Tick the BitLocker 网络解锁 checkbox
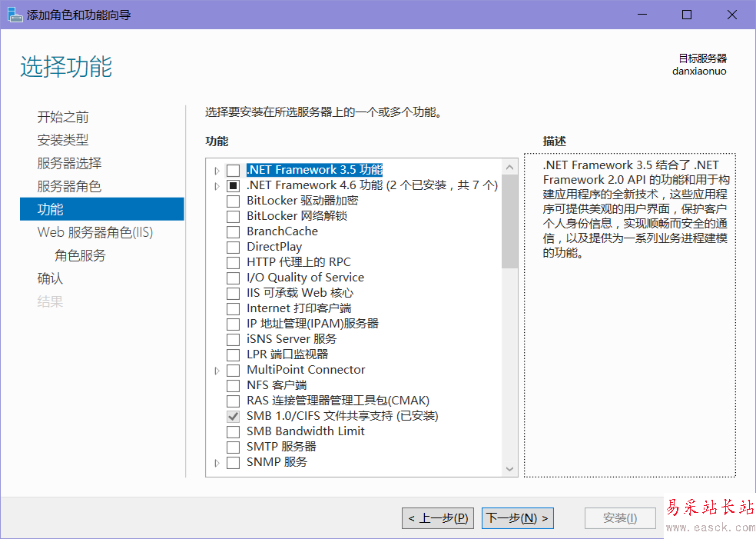Screen dimensions: 756x539 pos(234,217)
